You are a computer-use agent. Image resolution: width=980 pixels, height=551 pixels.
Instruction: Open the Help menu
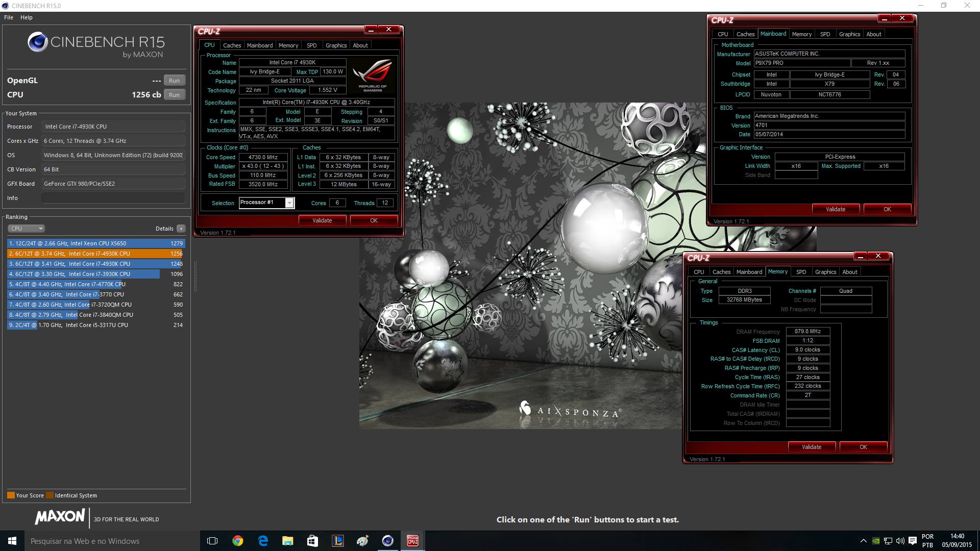pos(27,17)
